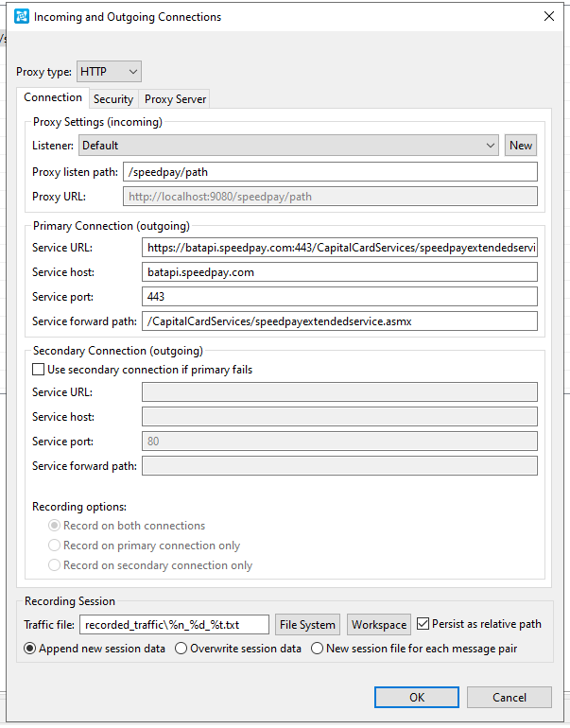Viewport: 570px width, 728px height.
Task: Click the New listener button
Action: [520, 146]
